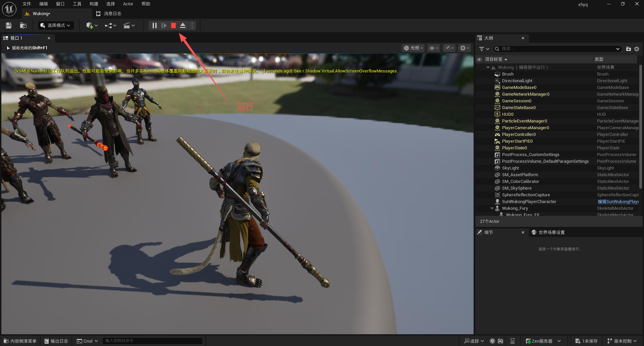
Task: Select GameModeBase0 in the outliner
Action: coord(557,88)
